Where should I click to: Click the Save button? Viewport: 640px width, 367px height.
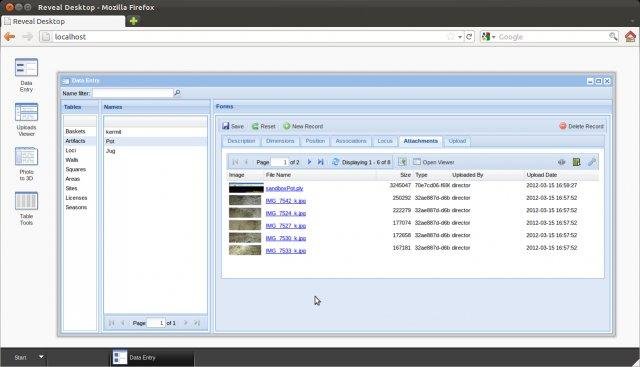pos(233,126)
